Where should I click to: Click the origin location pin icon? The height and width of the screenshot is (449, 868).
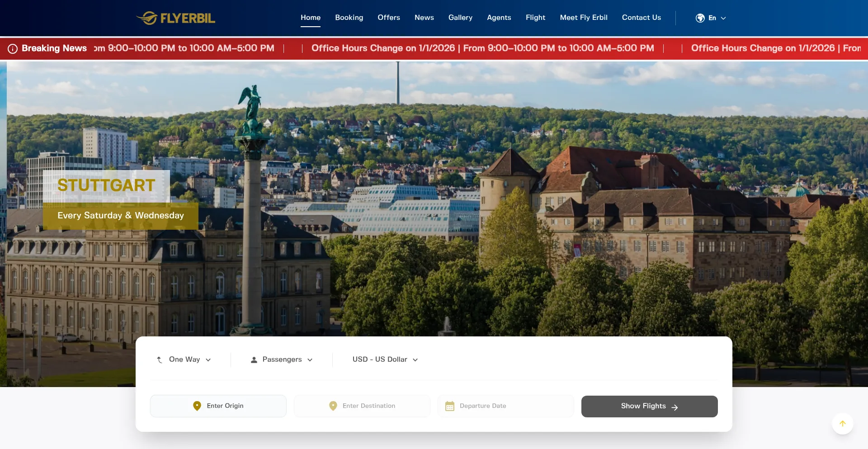point(197,406)
